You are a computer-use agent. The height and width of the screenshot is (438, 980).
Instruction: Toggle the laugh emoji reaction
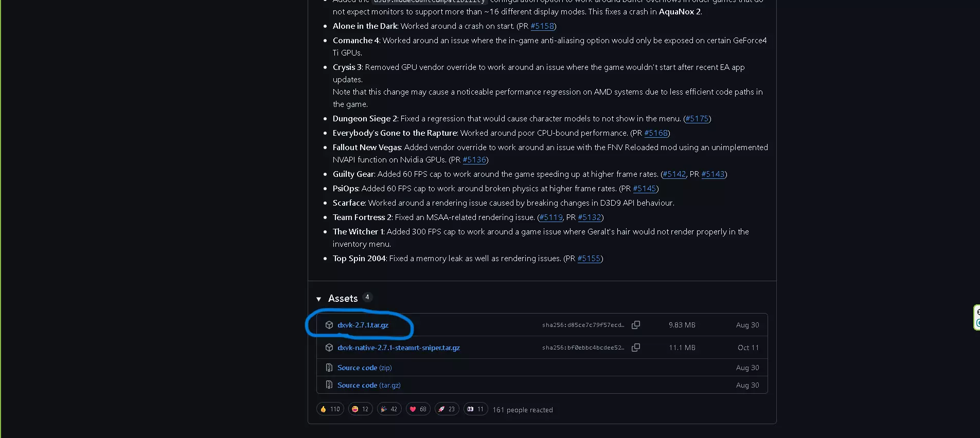click(360, 409)
